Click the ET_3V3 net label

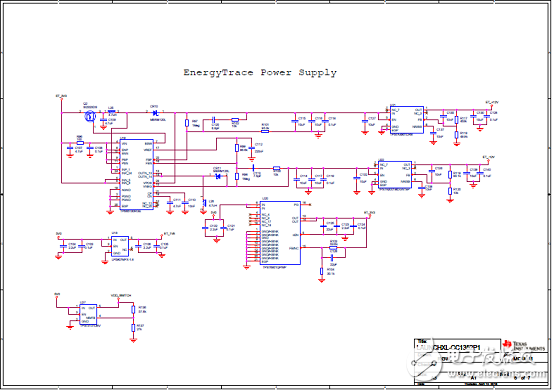tap(370, 213)
